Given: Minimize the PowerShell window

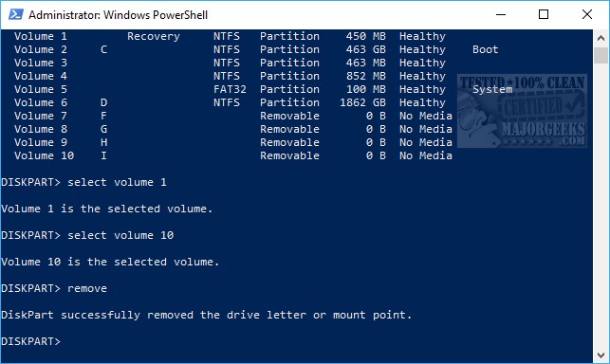Looking at the screenshot, I should pyautogui.click(x=501, y=15).
